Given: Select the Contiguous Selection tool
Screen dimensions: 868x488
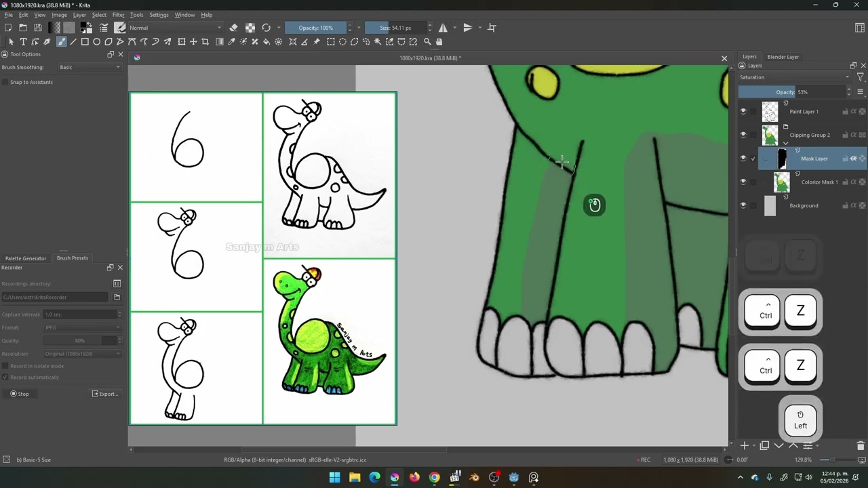Looking at the screenshot, I should [x=378, y=42].
